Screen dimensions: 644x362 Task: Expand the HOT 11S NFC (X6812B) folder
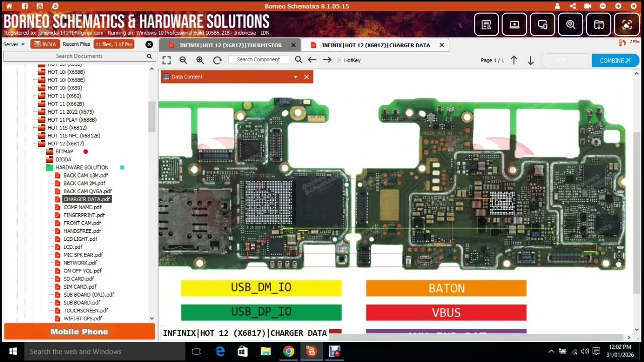tap(73, 136)
